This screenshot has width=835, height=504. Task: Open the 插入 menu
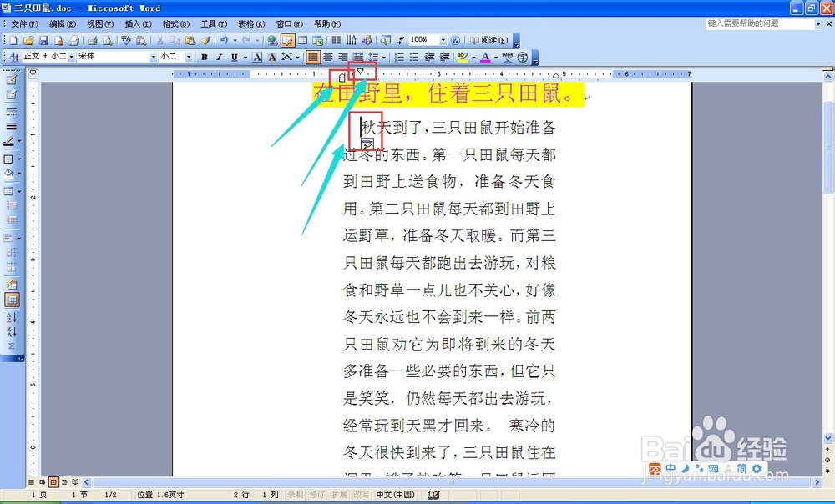pyautogui.click(x=138, y=24)
